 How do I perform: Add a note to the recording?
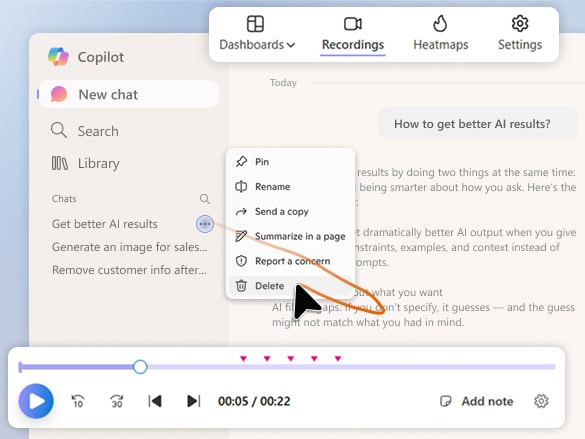point(476,401)
